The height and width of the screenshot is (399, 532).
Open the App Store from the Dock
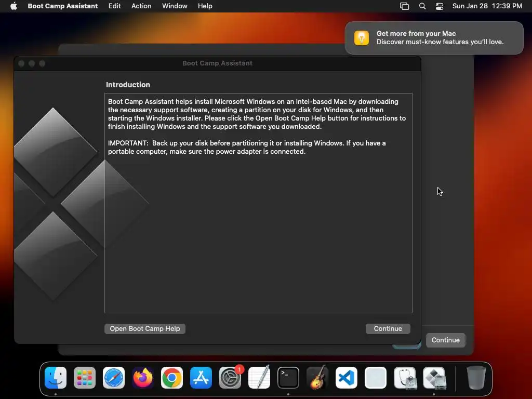201,378
